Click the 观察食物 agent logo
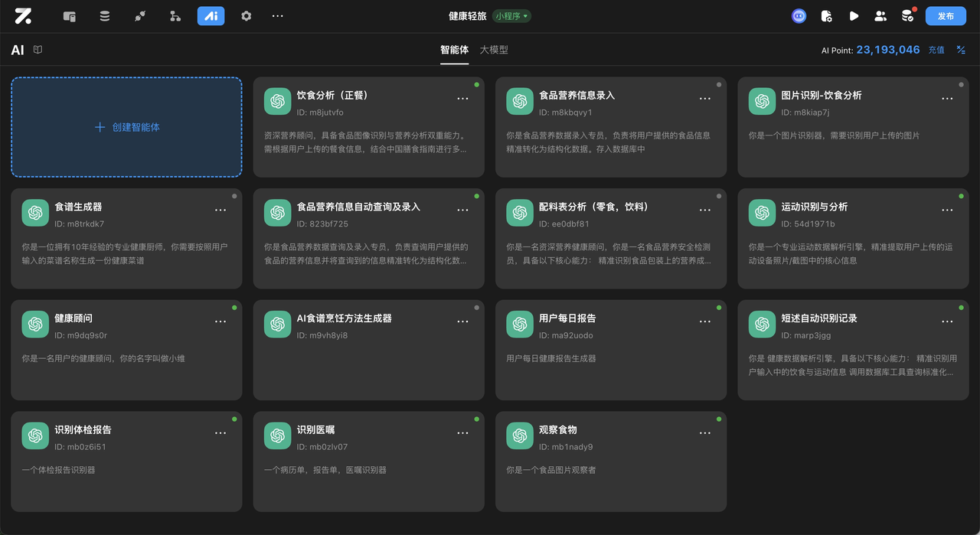Image resolution: width=980 pixels, height=535 pixels. coord(520,436)
